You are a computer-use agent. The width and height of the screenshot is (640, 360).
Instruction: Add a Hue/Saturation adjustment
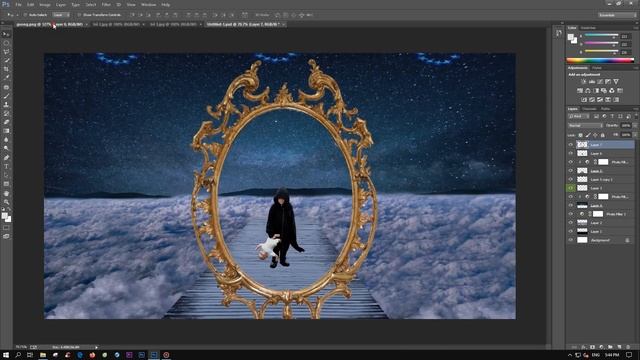(580, 91)
